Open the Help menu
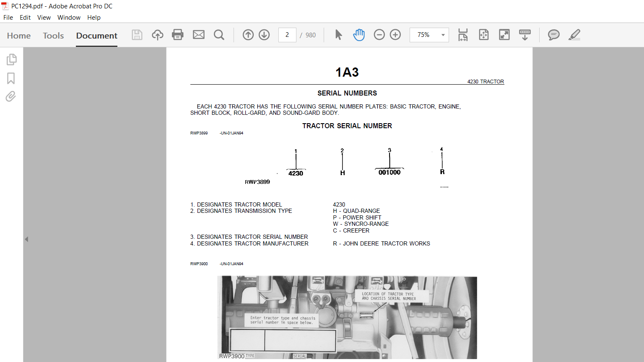The height and width of the screenshot is (362, 644). 94,18
